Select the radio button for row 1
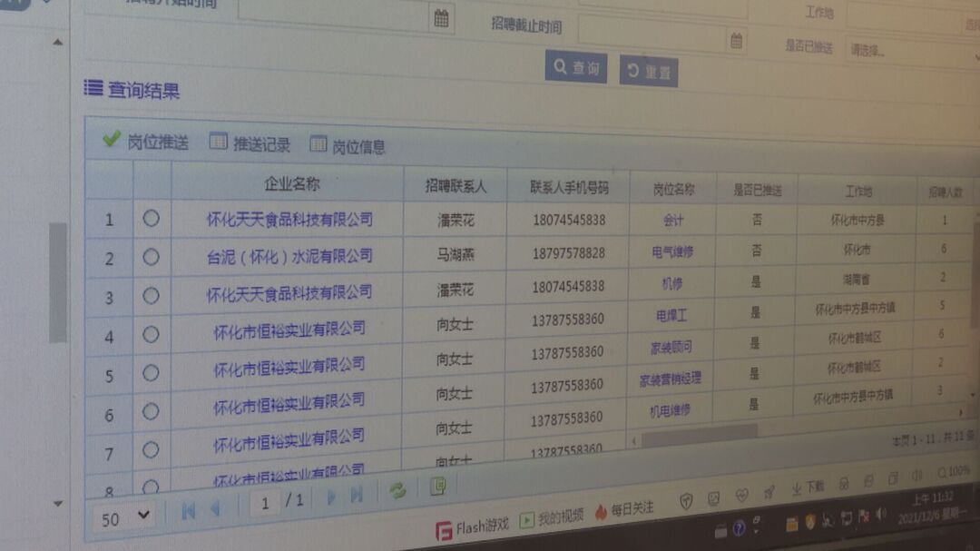 tap(151, 218)
